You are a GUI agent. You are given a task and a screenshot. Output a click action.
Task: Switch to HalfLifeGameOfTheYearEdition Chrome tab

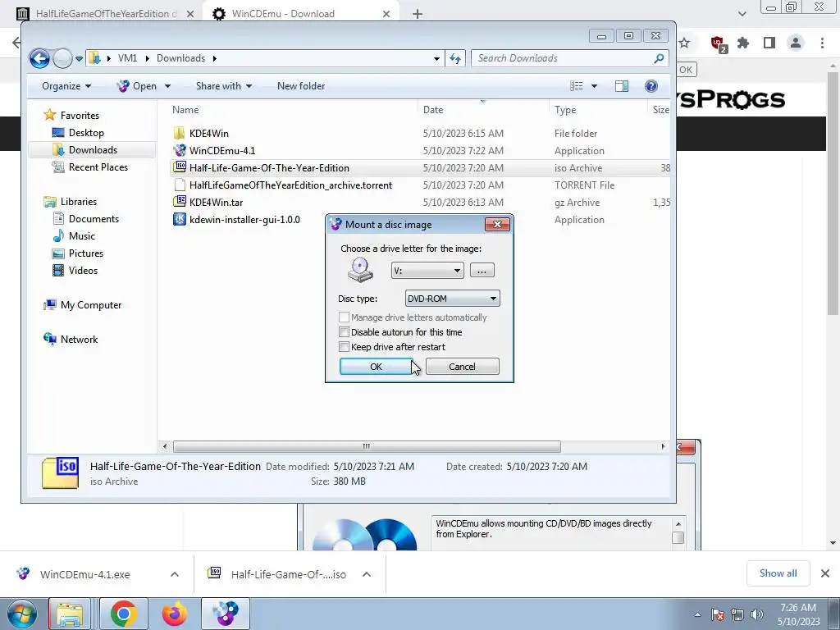106,14
